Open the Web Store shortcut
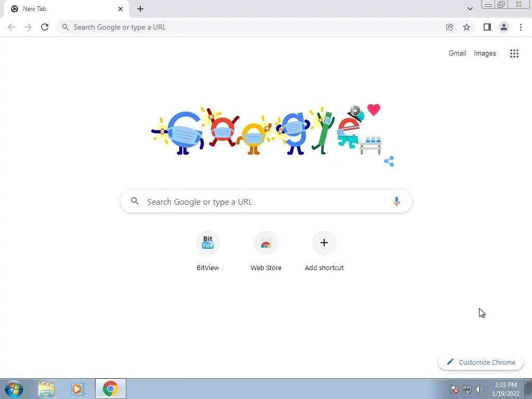Image resolution: width=532 pixels, height=399 pixels. pyautogui.click(x=266, y=251)
